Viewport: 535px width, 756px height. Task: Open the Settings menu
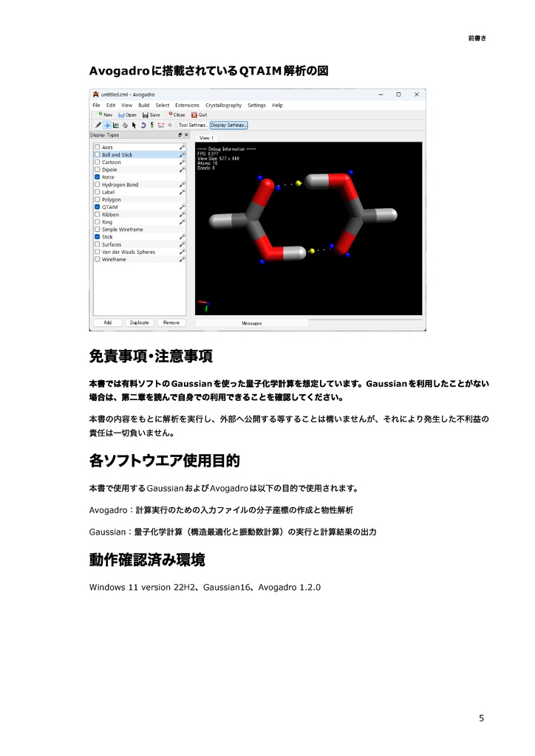256,105
